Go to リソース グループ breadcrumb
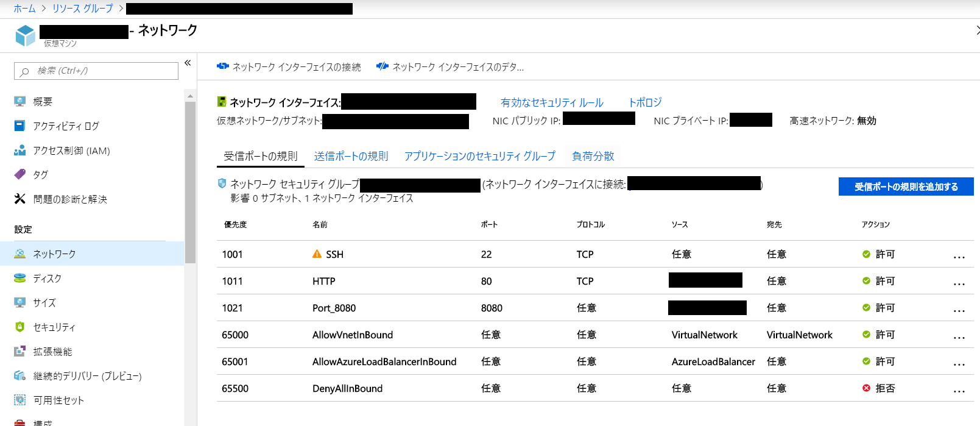The height and width of the screenshot is (426, 980). coord(83,9)
